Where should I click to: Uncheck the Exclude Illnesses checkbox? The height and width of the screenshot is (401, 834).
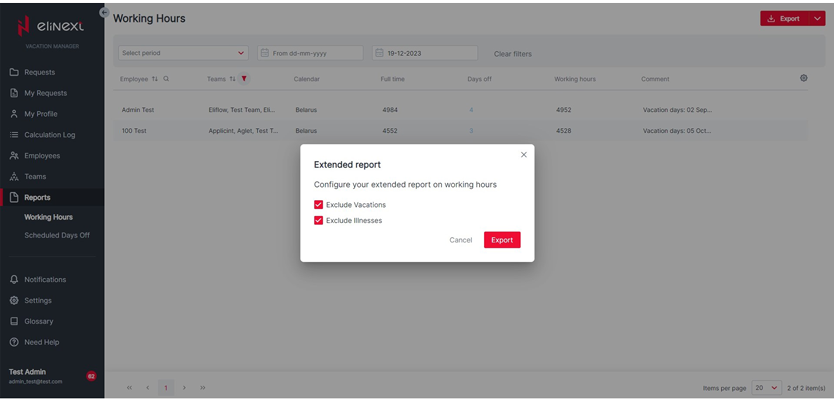319,220
